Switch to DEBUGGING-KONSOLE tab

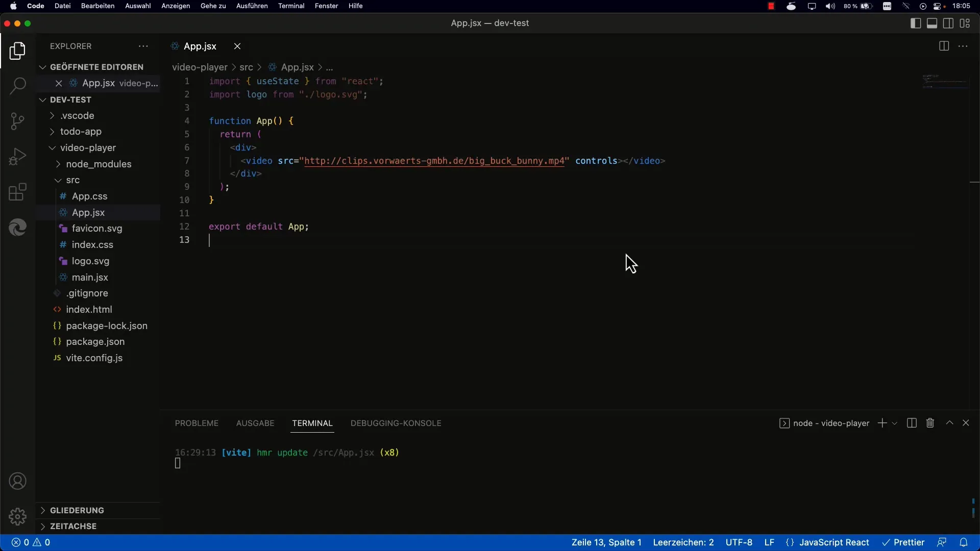click(x=396, y=423)
